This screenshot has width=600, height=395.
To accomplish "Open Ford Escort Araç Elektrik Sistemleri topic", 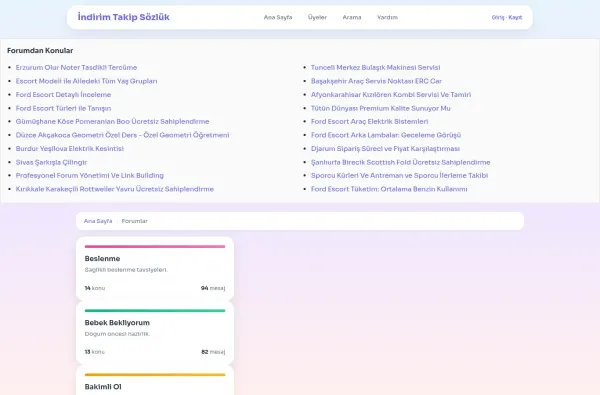I will pos(369,121).
